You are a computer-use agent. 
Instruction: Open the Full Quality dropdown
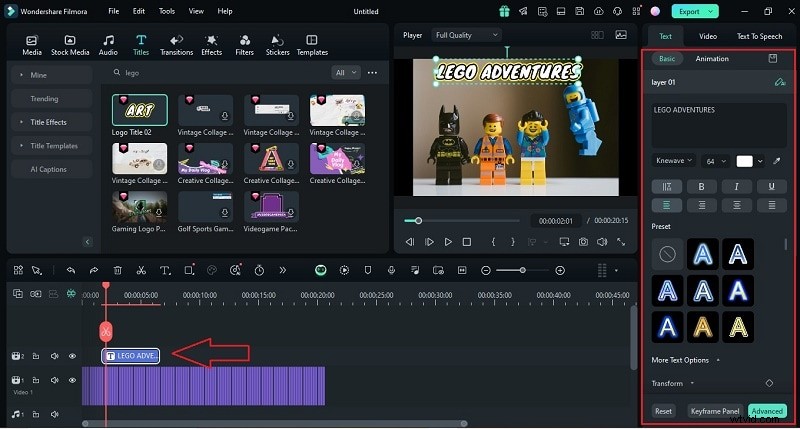[466, 35]
